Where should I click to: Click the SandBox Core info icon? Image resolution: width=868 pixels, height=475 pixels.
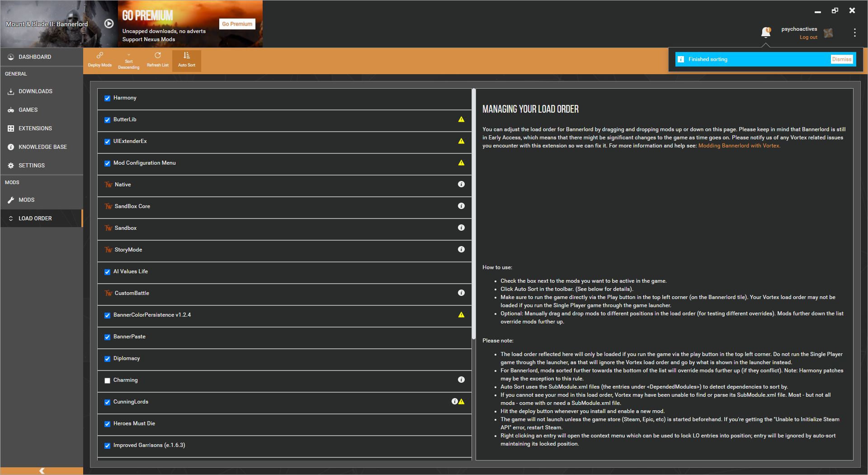pos(461,206)
